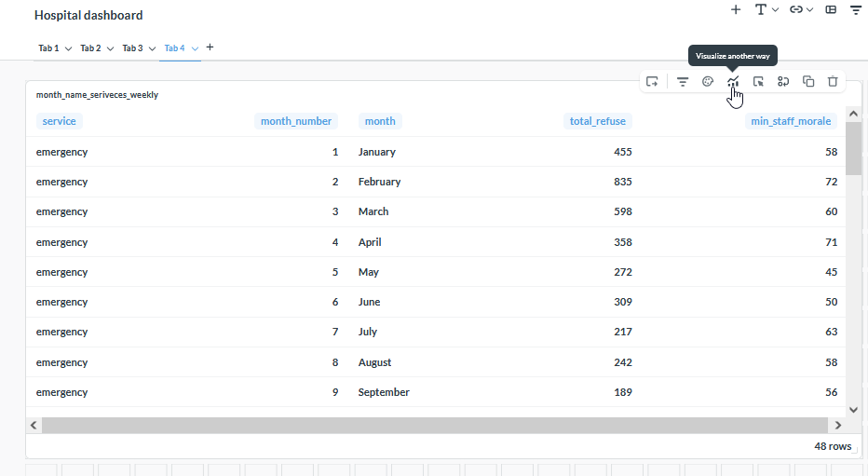Click the total_refuse value 309
This screenshot has width=868, height=476.
[623, 302]
